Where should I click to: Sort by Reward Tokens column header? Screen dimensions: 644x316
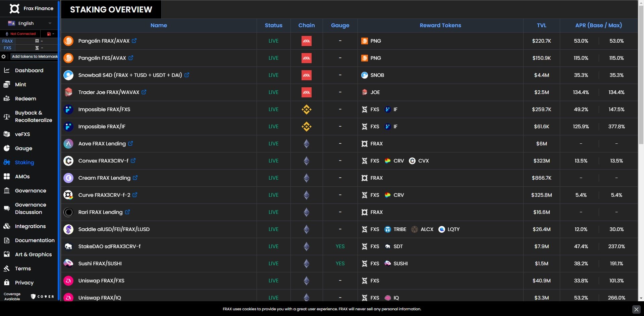(440, 25)
